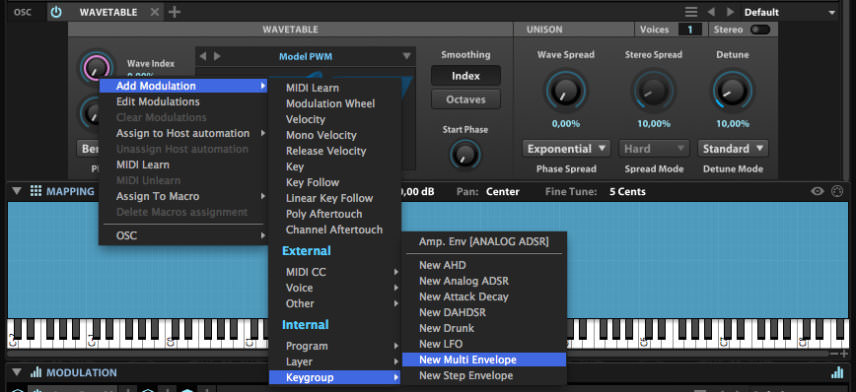
Task: Choose MIDI Learn in context menu
Action: (183, 165)
